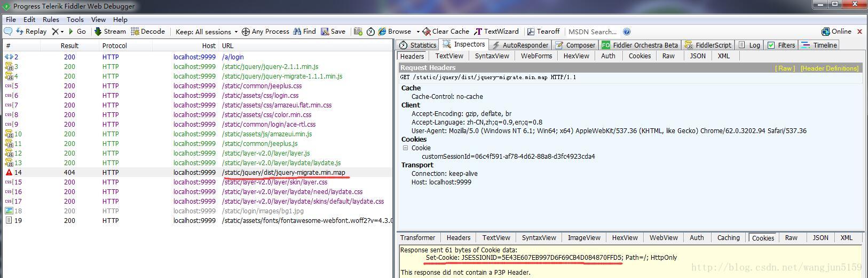The height and width of the screenshot is (278, 868).
Task: Open the TextWizard tool
Action: (496, 32)
